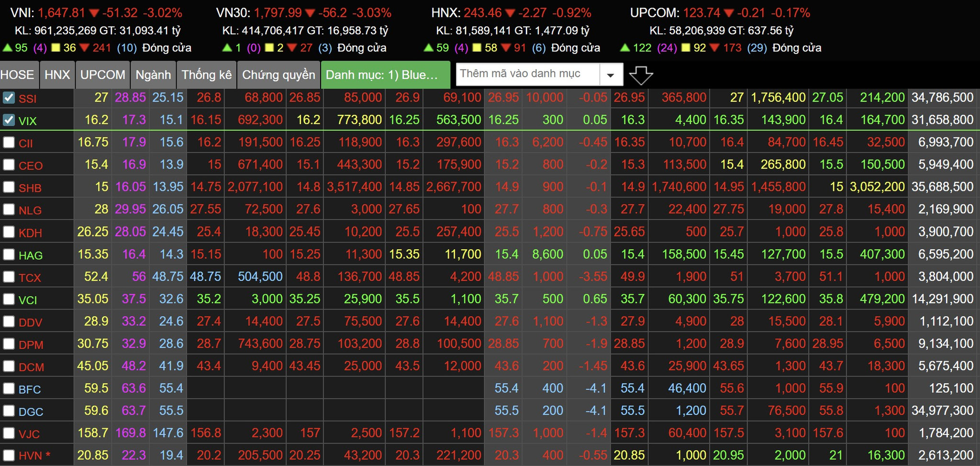Select the HAG row checkbox
The height and width of the screenshot is (466, 980).
coord(9,255)
